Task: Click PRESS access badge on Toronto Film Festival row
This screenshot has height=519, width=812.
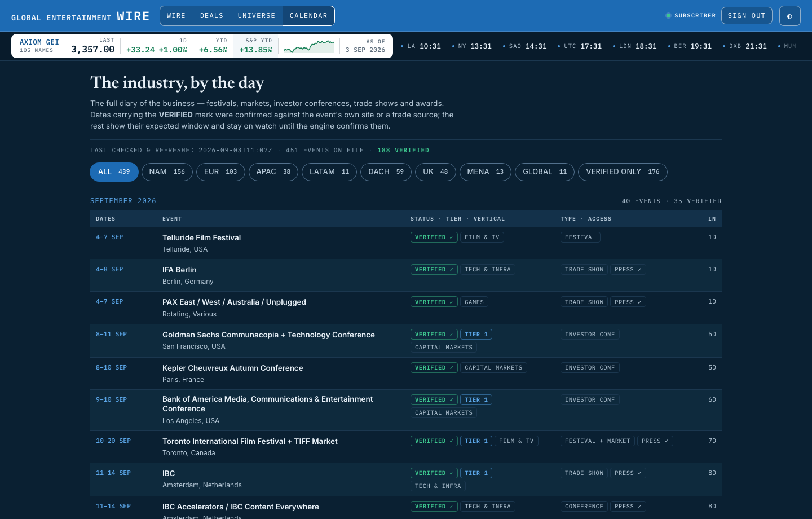Action: click(x=655, y=441)
